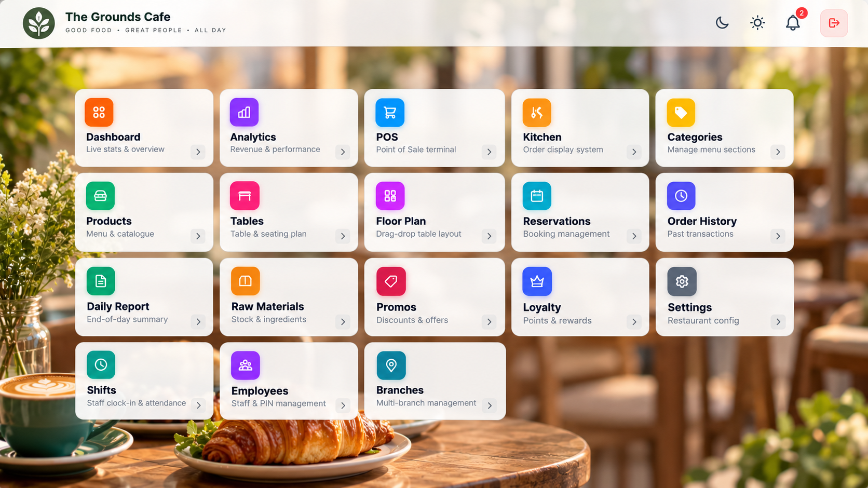
Task: Click the chevron arrow on Promos card
Action: [489, 322]
